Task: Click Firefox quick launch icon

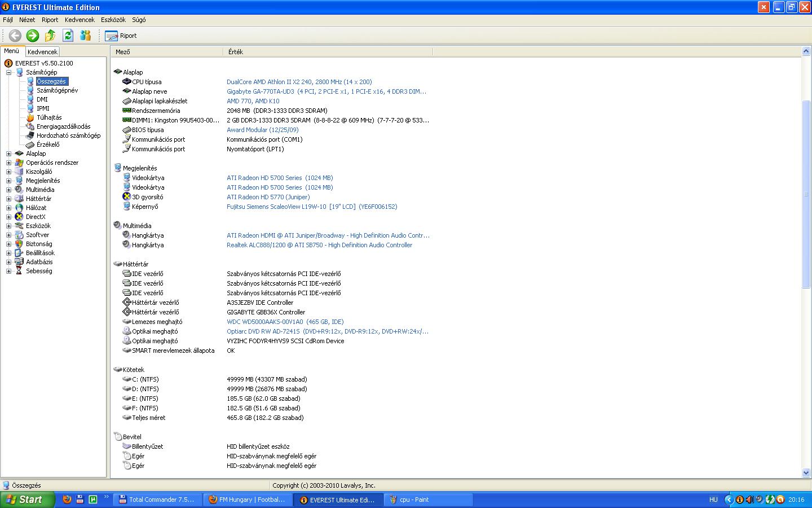Action: (x=67, y=500)
